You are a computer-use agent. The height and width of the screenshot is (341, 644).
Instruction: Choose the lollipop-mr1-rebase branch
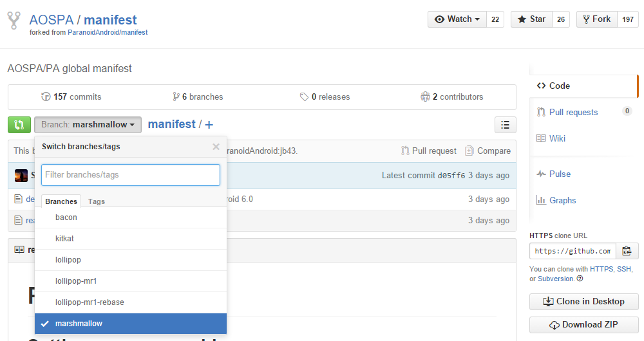[90, 302]
